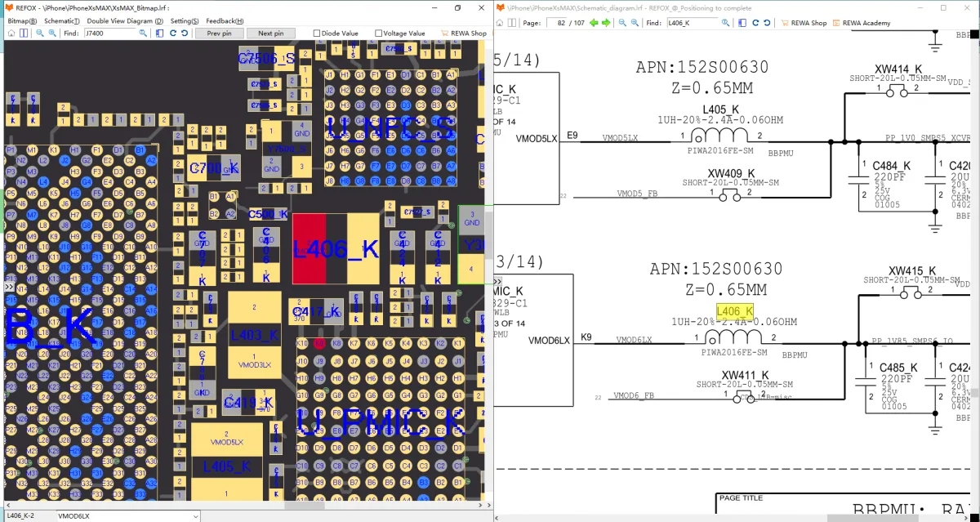Toggle double view layout in Bitmap window
The width and height of the screenshot is (980, 522).
pos(24,33)
